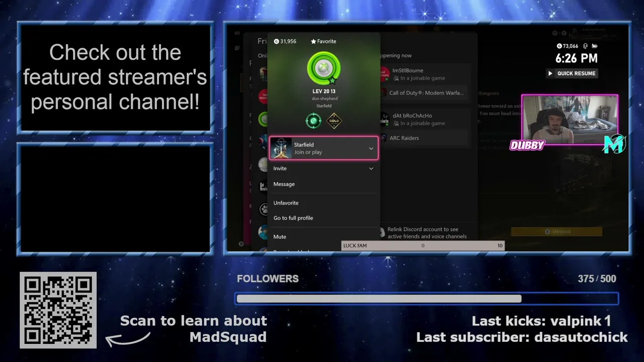This screenshot has width=644, height=362.
Task: Click the battery icon near the clock
Action: (x=594, y=46)
